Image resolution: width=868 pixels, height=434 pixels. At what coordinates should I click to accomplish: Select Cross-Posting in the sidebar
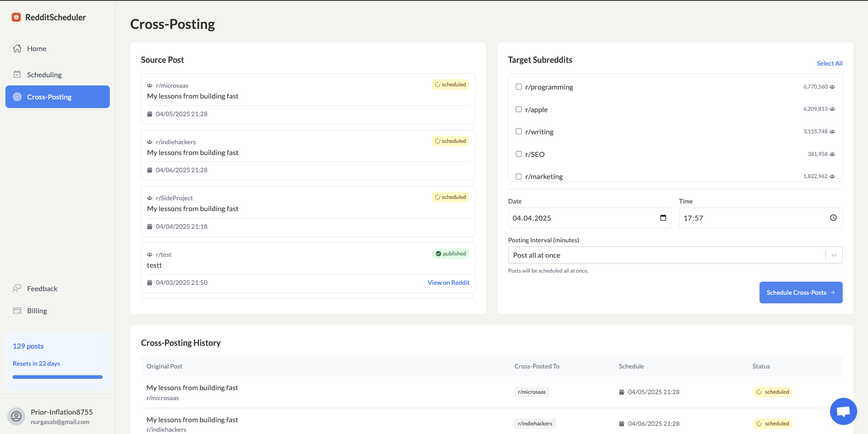tap(57, 97)
